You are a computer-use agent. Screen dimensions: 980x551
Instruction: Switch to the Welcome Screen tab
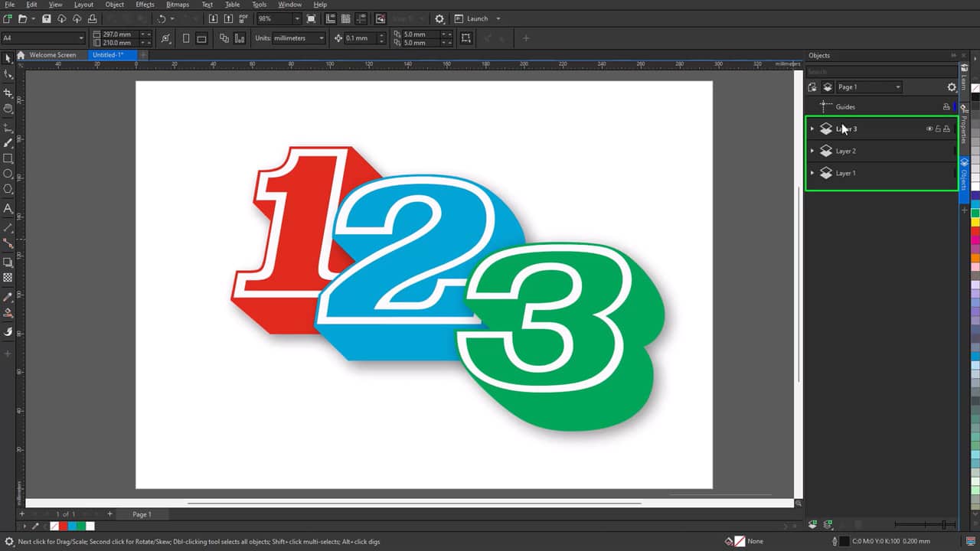click(53, 55)
